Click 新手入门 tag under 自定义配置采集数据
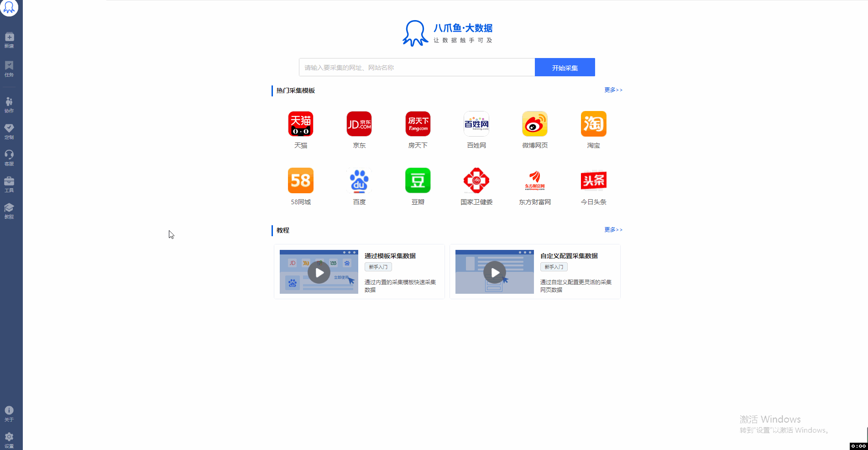This screenshot has width=868, height=450. tap(554, 267)
